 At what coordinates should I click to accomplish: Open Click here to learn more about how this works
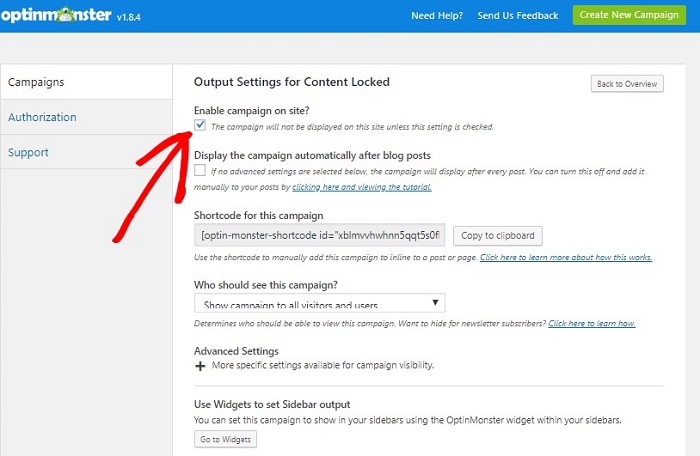[566, 257]
